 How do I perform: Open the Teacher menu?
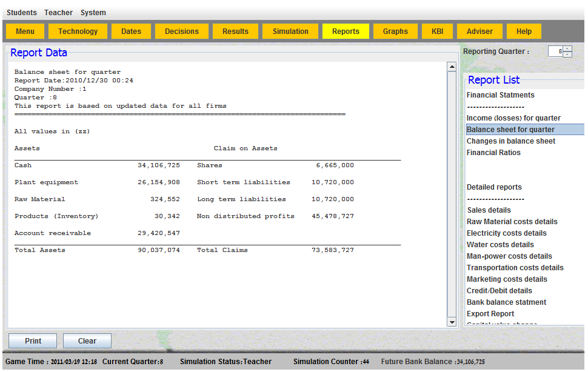(58, 13)
